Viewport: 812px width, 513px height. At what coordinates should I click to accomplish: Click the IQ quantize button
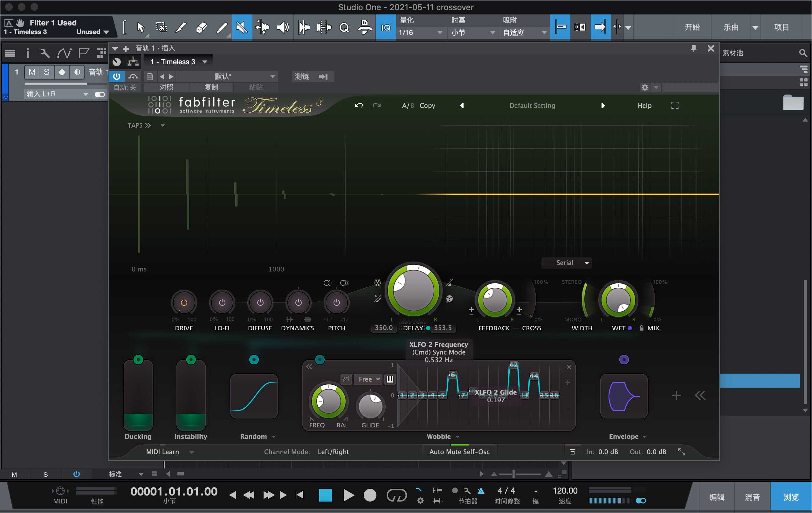click(x=386, y=27)
